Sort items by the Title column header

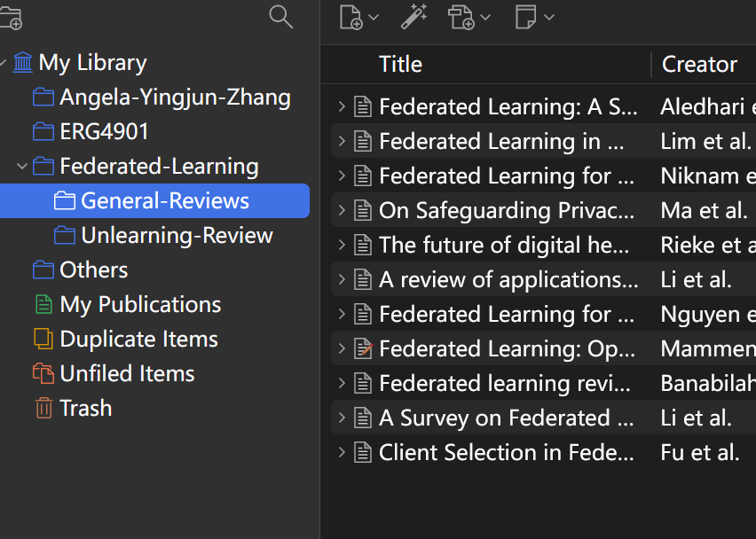click(400, 64)
